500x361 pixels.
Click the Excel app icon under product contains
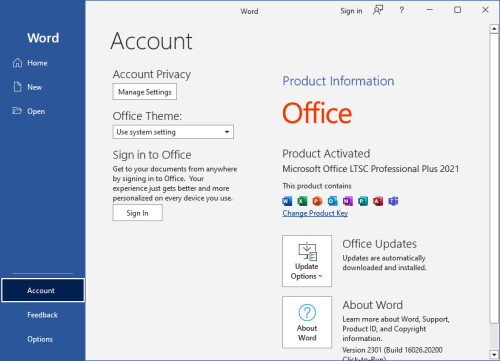click(302, 201)
